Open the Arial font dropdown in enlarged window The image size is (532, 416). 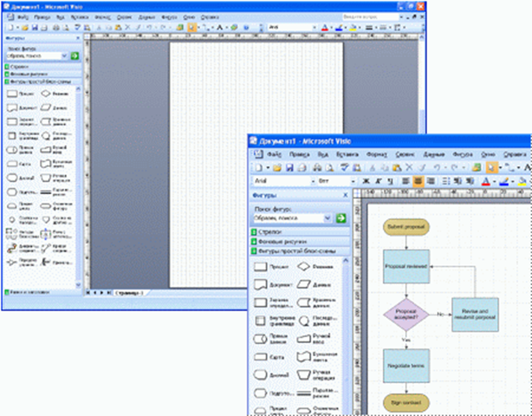point(313,181)
